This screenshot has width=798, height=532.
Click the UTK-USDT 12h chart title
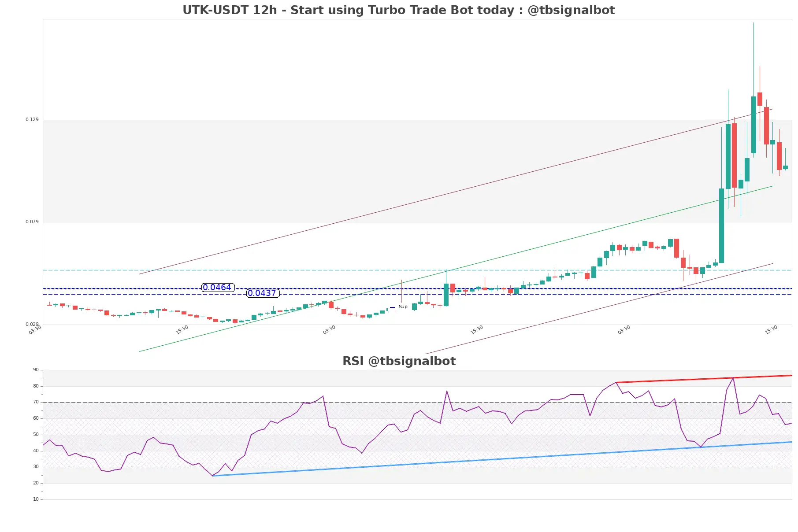coord(398,10)
